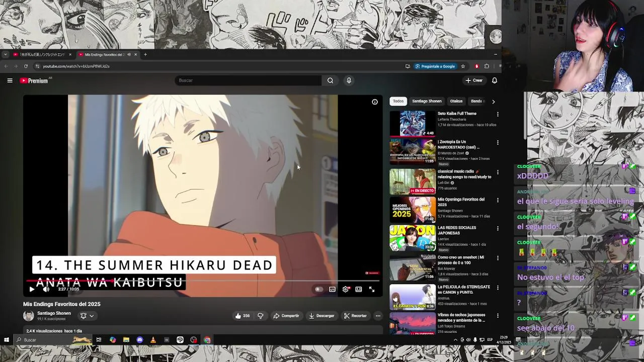Image resolution: width=644 pixels, height=362 pixels.
Task: Open the classical music radio video title
Action: point(464,174)
